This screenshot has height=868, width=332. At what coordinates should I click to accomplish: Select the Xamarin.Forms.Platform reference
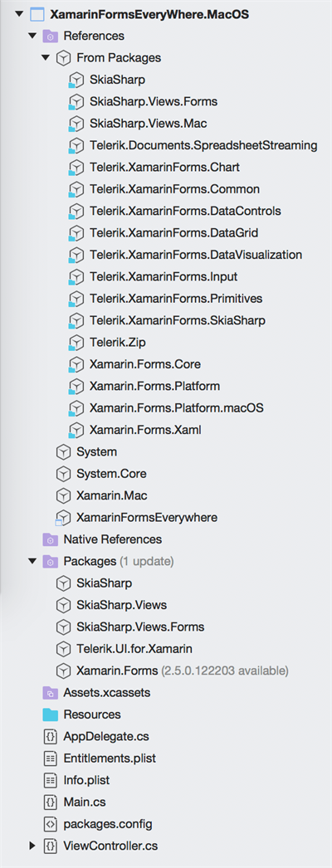[x=155, y=387]
